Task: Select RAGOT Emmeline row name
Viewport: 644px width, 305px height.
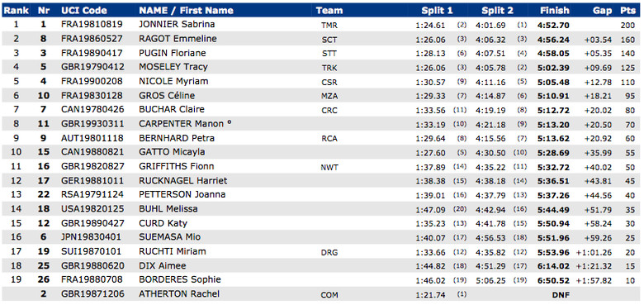Action: [178, 39]
